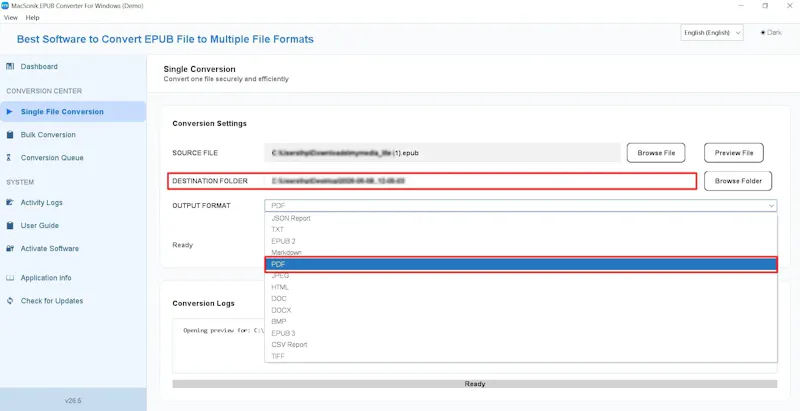
Task: Click the Bulk Conversion clipboard icon
Action: click(10, 135)
